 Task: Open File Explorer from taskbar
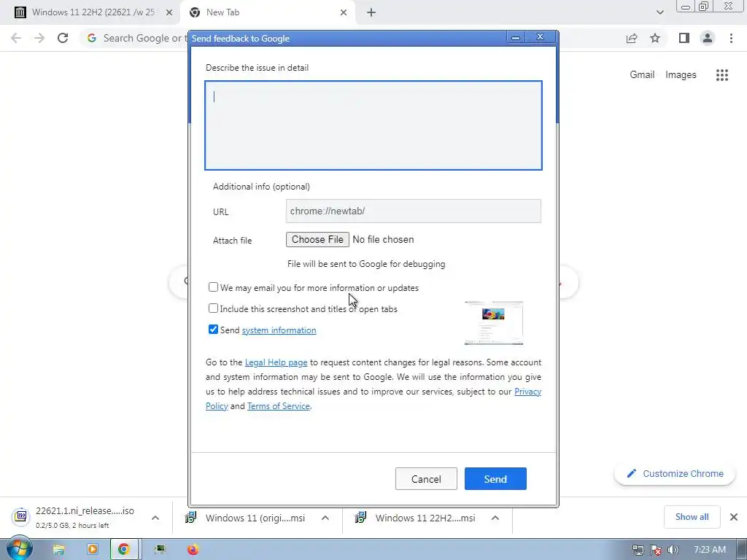58,550
